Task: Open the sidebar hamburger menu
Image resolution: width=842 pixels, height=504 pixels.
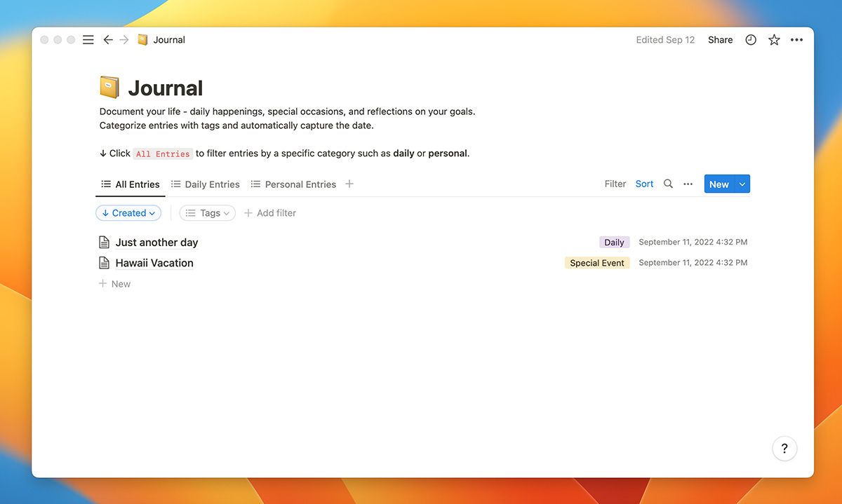Action: [x=88, y=40]
